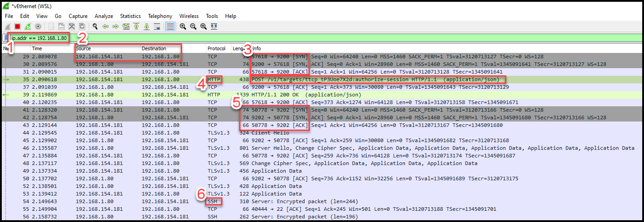
Task: Open the Wireless menu
Action: (189, 16)
